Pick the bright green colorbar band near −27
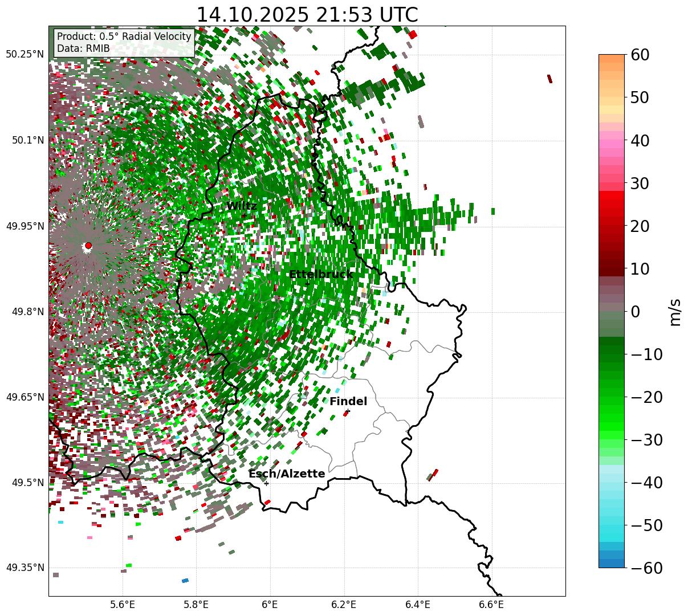688x616 pixels. [612, 426]
